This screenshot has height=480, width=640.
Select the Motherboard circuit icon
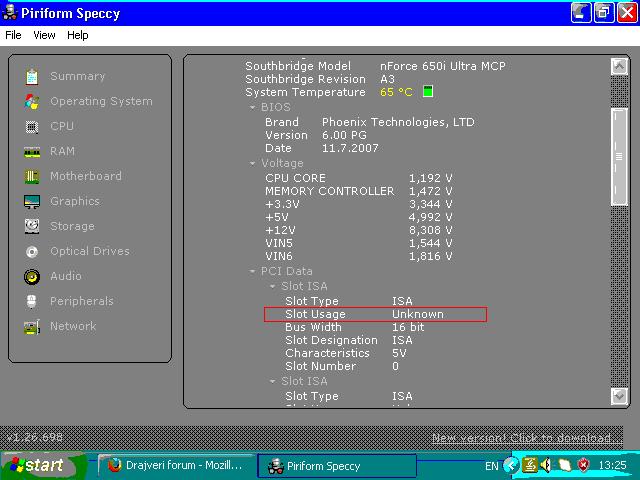pyautogui.click(x=32, y=177)
